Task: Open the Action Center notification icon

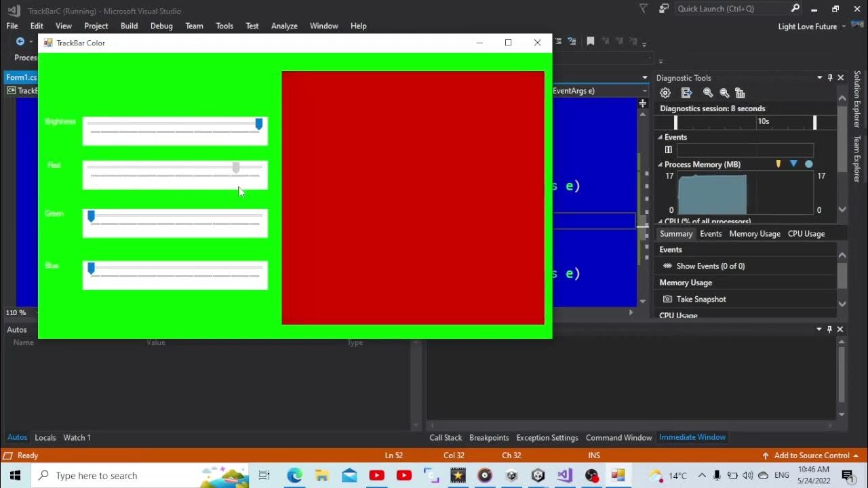Action: (848, 475)
